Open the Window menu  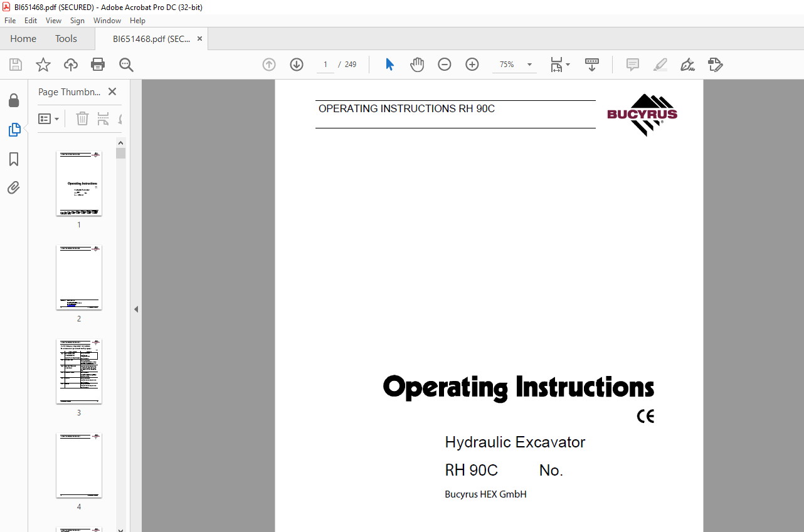[x=107, y=21]
